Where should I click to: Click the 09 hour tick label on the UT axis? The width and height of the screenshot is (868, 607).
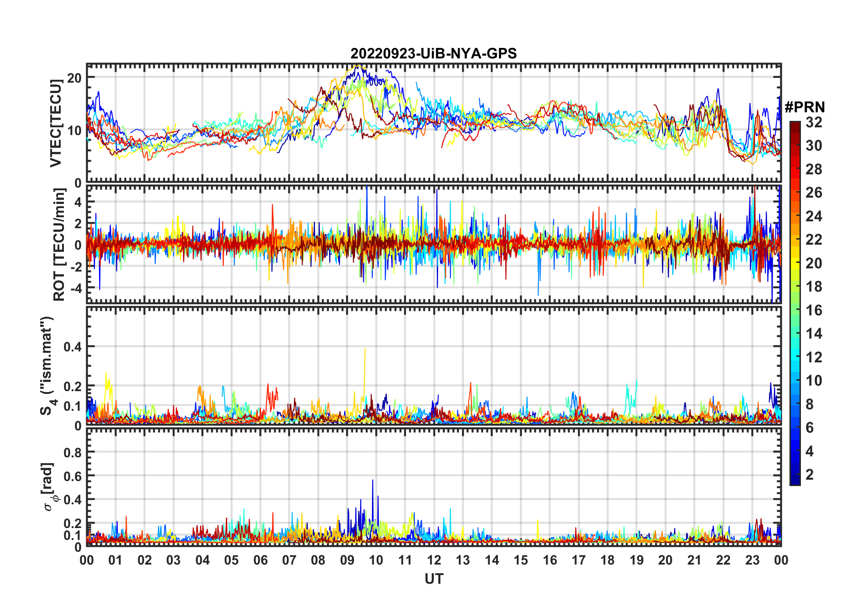pyautogui.click(x=347, y=560)
